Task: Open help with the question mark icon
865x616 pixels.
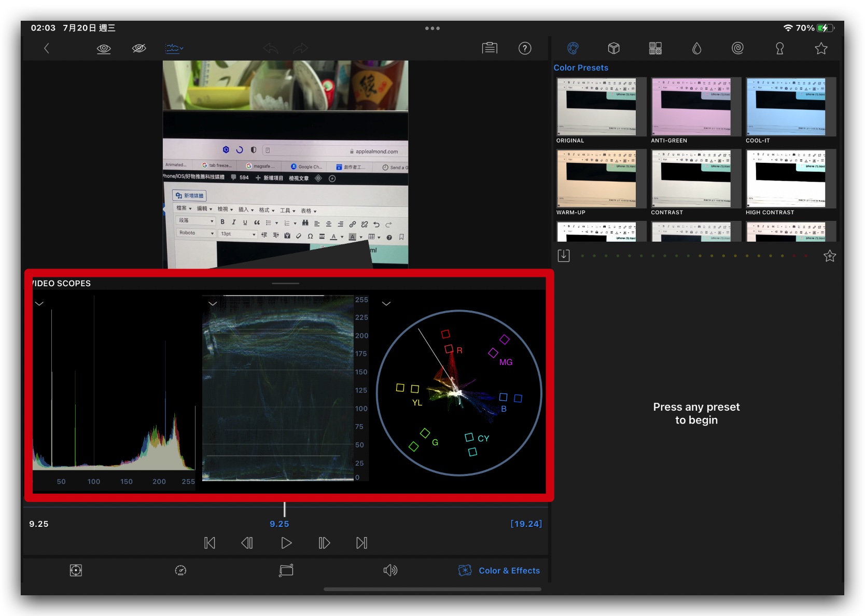Action: point(525,48)
